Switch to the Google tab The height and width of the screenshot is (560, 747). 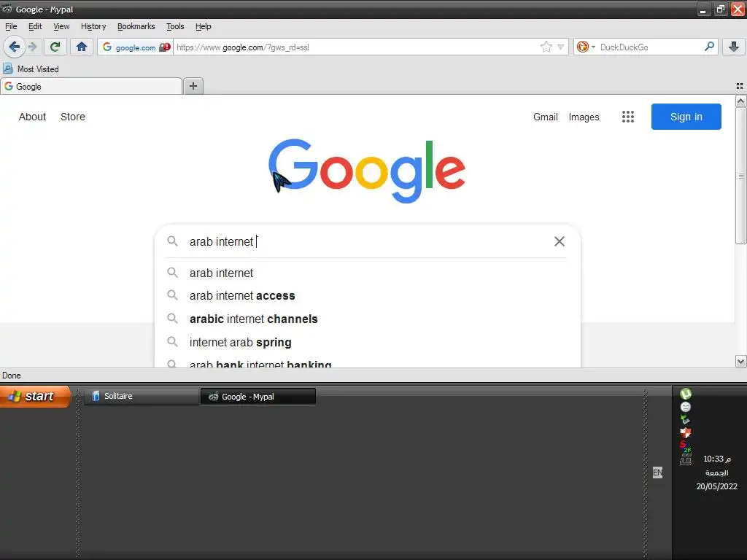[91, 86]
